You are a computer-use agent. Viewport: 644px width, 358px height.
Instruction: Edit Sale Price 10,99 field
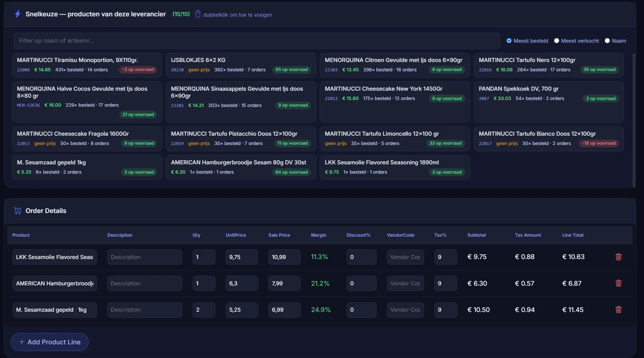tap(284, 257)
